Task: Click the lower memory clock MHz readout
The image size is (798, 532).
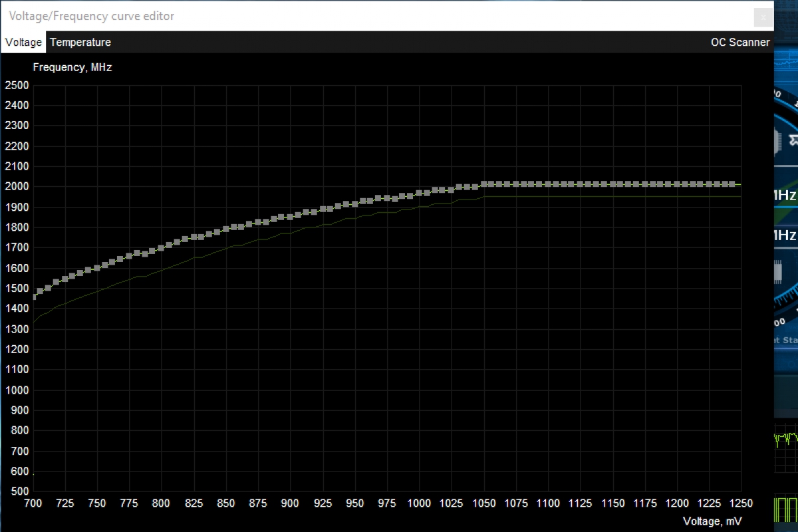Action: pyautogui.click(x=786, y=235)
